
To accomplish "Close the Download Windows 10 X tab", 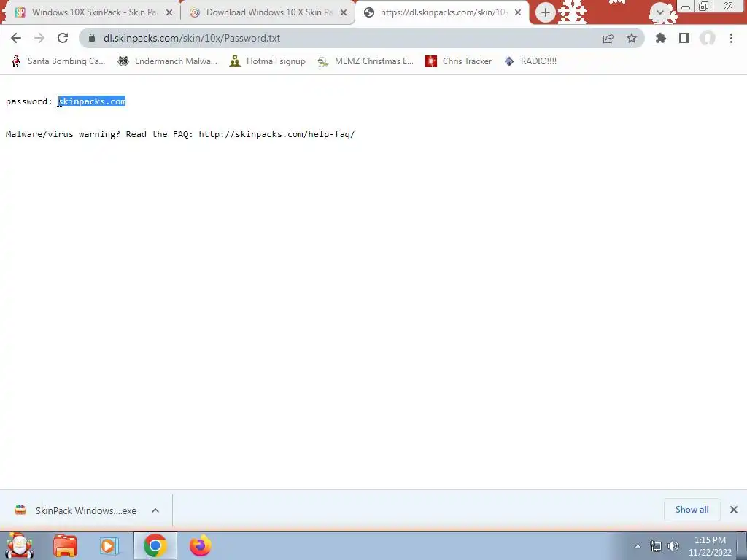I will 344,12.
